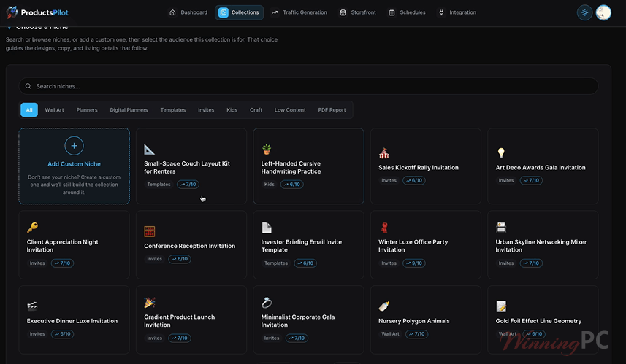Open the Integration page
The width and height of the screenshot is (626, 364).
click(x=457, y=12)
